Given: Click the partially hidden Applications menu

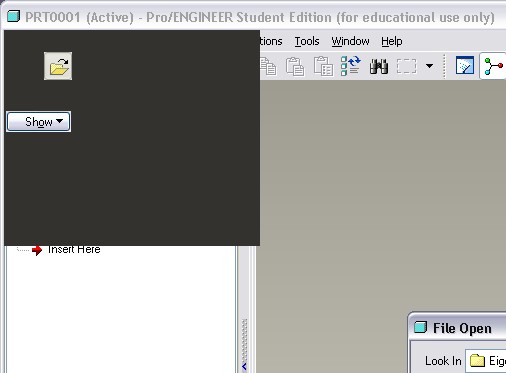Looking at the screenshot, I should pyautogui.click(x=271, y=41).
